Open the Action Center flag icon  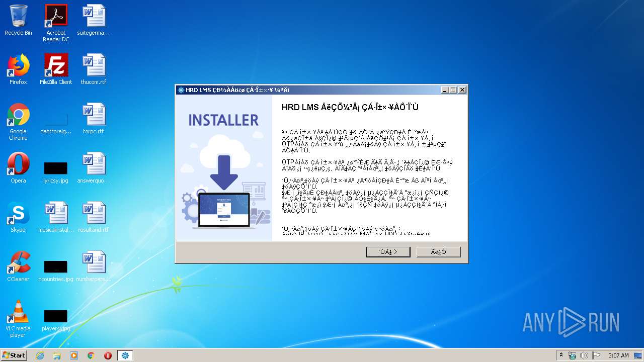596,355
